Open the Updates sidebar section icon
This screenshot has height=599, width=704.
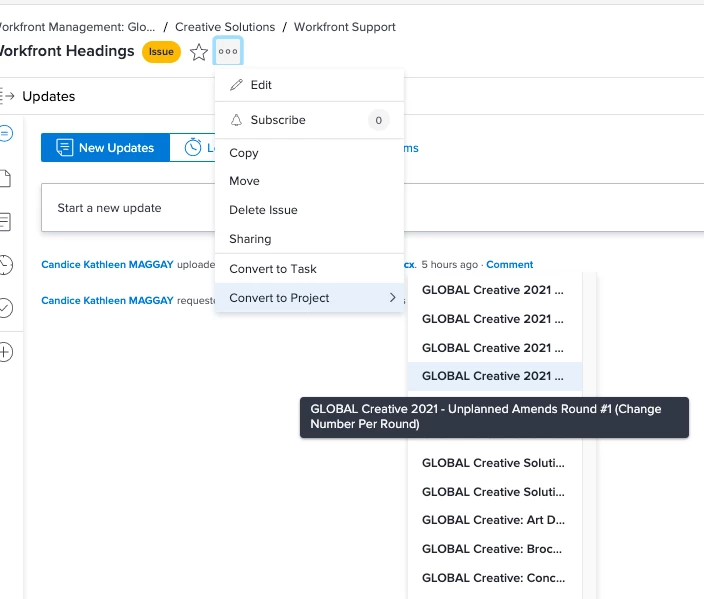(x=6, y=133)
